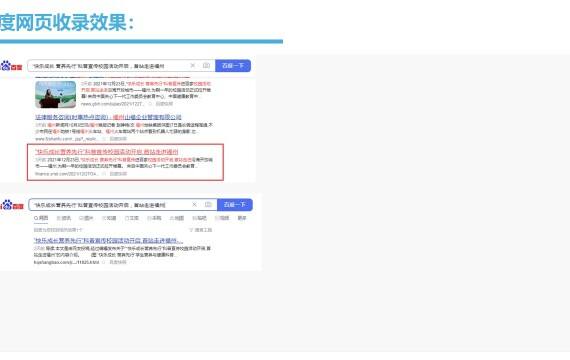The height and width of the screenshot is (360, 570).
Task: Click the Baidu logo in the upper search screenshot
Action: point(11,66)
